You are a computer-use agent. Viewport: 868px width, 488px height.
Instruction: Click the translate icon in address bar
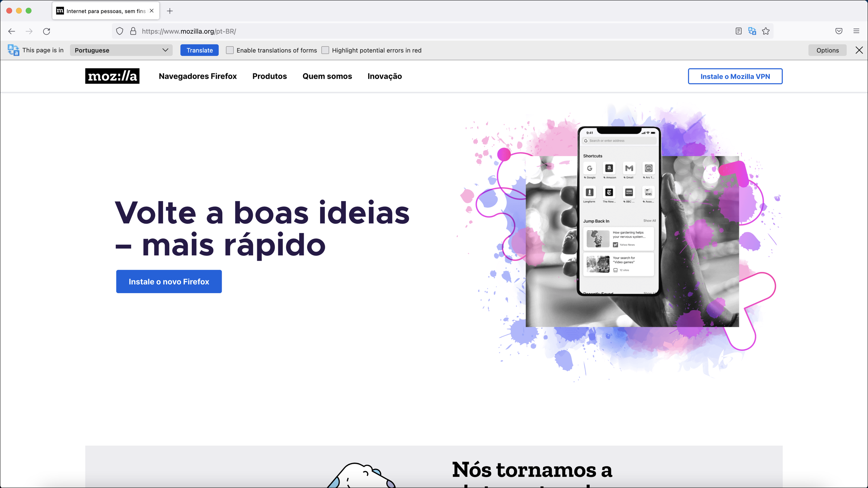(752, 31)
